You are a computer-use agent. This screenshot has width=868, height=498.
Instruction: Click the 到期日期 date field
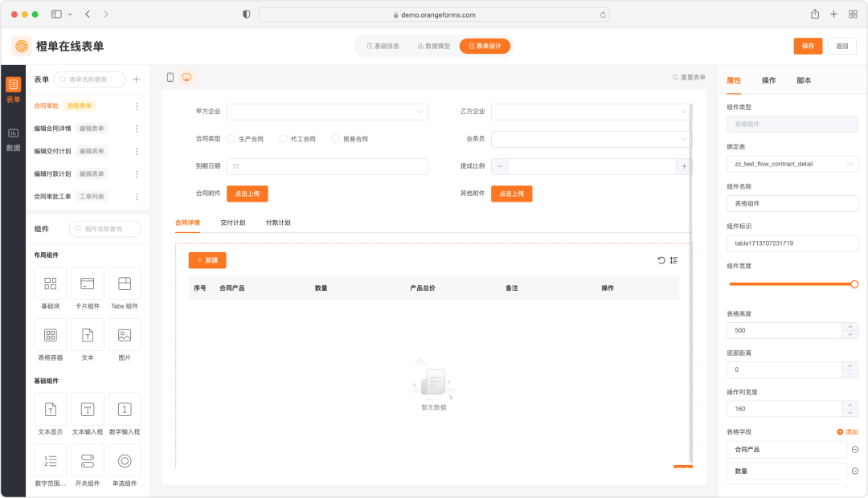click(327, 166)
